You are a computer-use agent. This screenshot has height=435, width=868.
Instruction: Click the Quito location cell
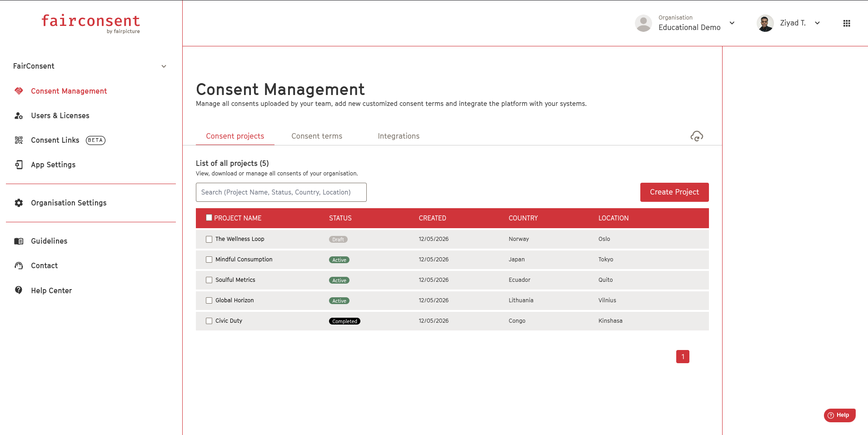coord(605,280)
